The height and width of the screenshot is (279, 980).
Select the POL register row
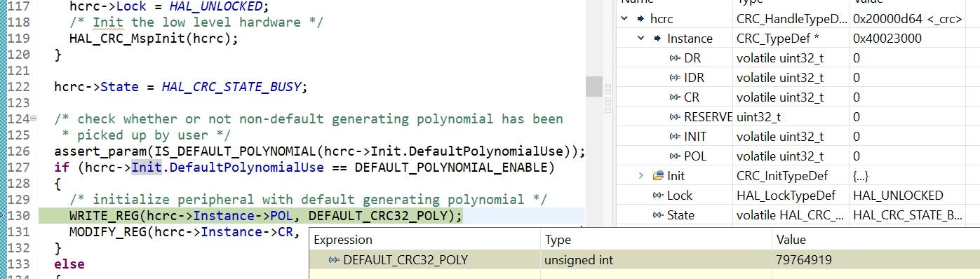point(798,156)
